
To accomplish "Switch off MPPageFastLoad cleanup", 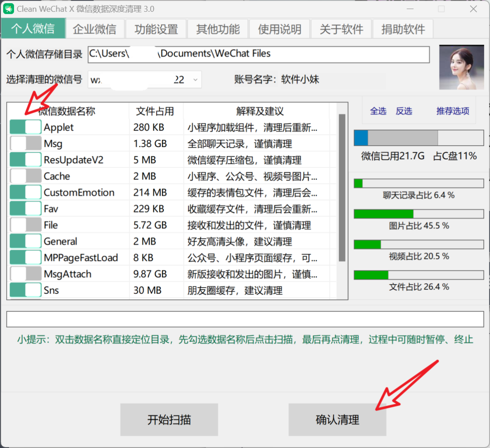I will pos(25,257).
